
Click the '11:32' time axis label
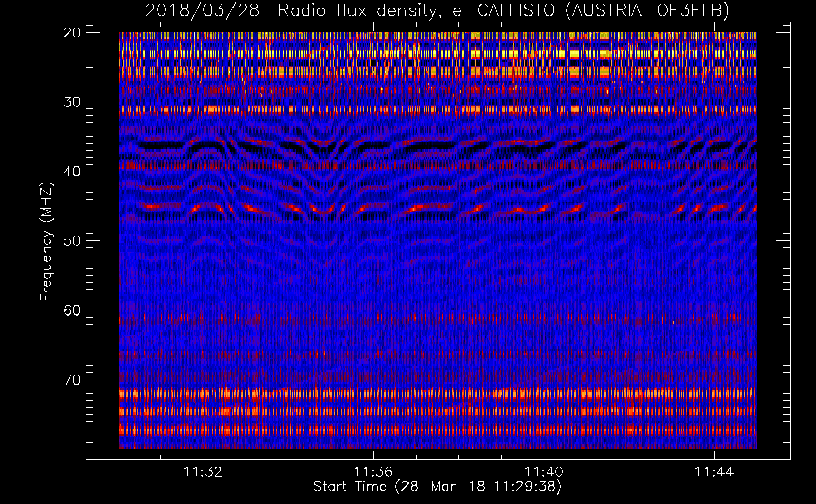point(203,472)
